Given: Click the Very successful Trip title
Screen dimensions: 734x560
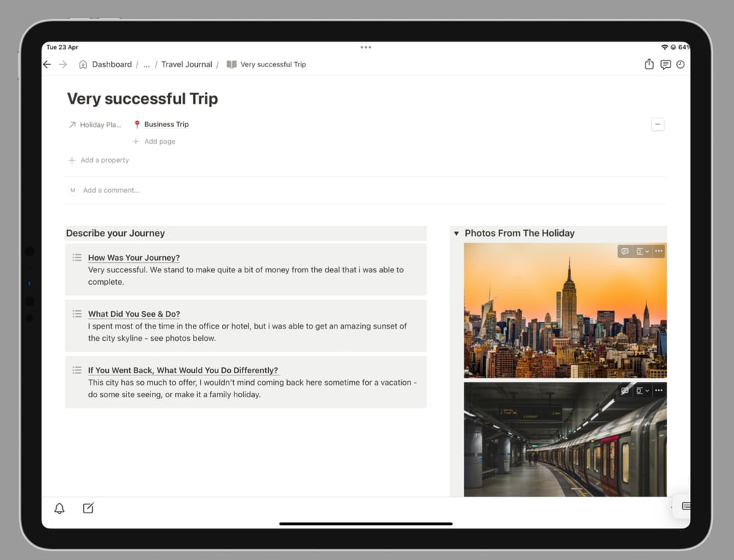Looking at the screenshot, I should tap(142, 99).
